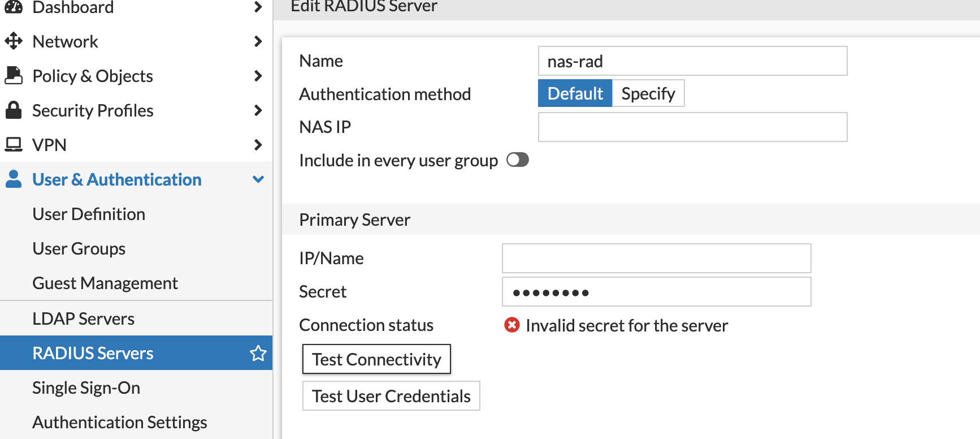Click the VPN laptop icon
Viewport: 980px width, 439px height.
pyautogui.click(x=14, y=145)
